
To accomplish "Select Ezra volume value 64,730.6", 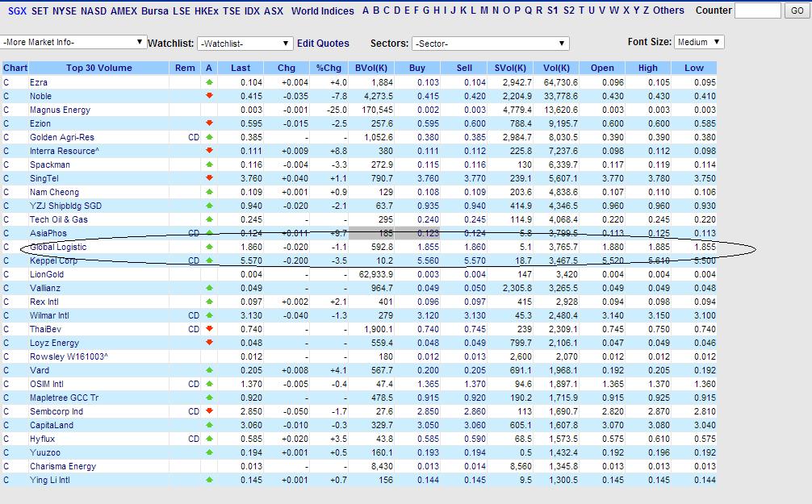I will pyautogui.click(x=560, y=82).
